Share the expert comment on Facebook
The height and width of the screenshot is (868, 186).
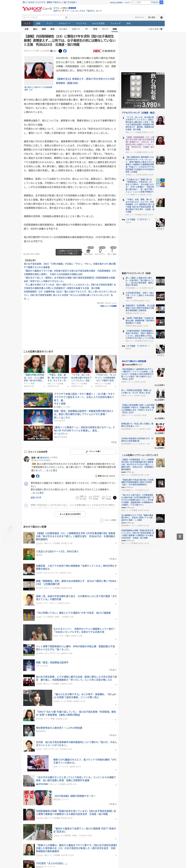[x=38, y=476]
